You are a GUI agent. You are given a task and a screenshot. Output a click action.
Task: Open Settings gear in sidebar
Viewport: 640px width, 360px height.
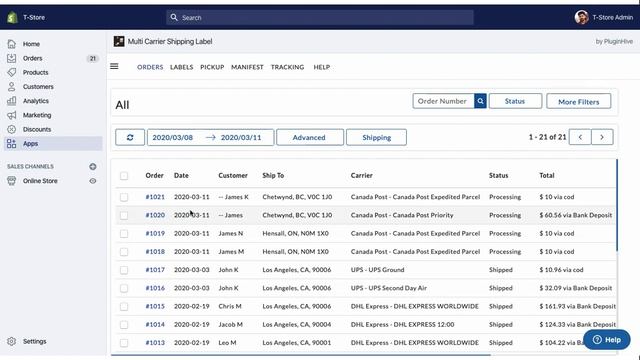point(11,341)
